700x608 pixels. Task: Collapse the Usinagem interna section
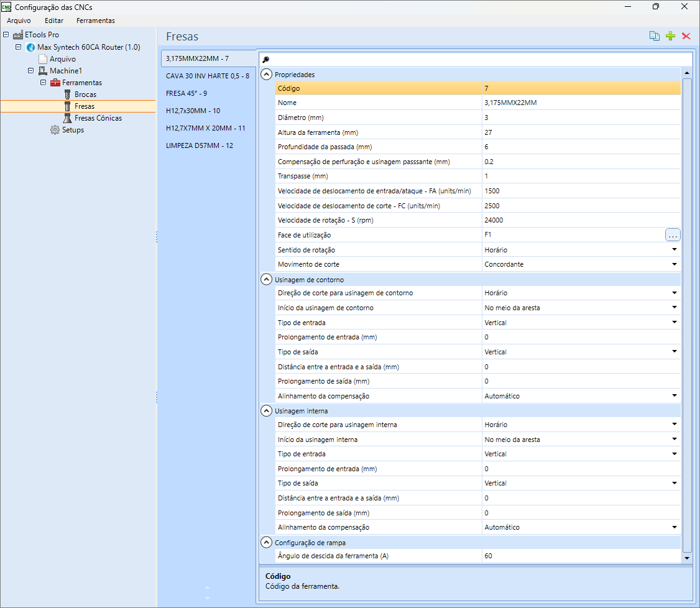[x=266, y=411]
